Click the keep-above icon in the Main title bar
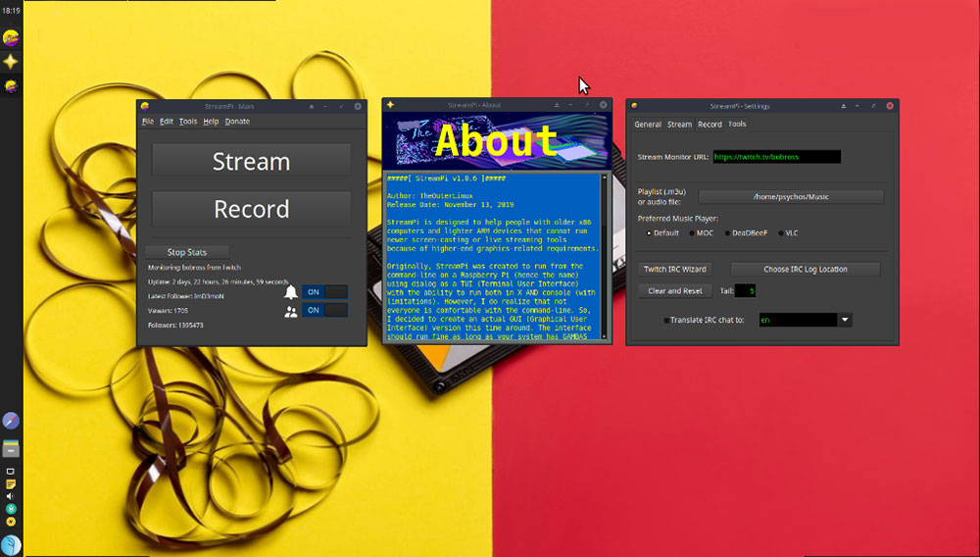Viewport: 980px width, 557px height. (x=312, y=106)
